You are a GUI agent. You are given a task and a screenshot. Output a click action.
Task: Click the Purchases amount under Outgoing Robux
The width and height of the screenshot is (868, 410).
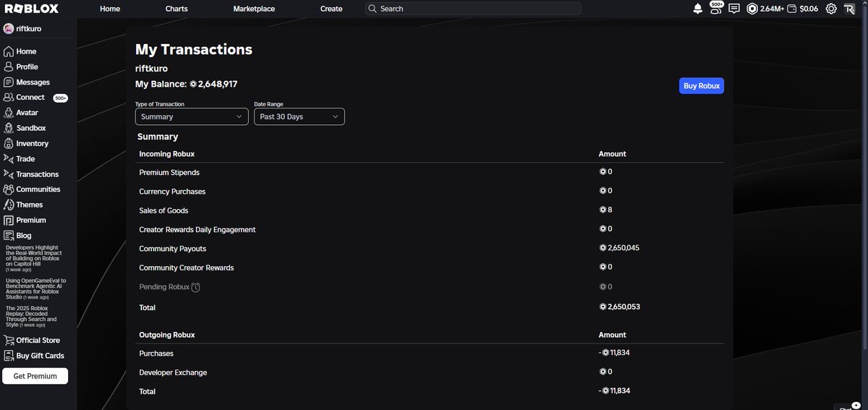(x=615, y=353)
